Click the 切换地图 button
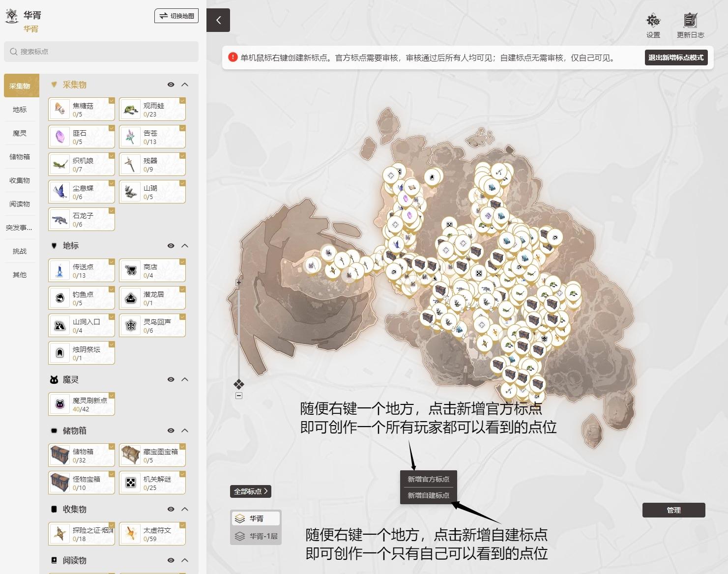 tap(176, 16)
